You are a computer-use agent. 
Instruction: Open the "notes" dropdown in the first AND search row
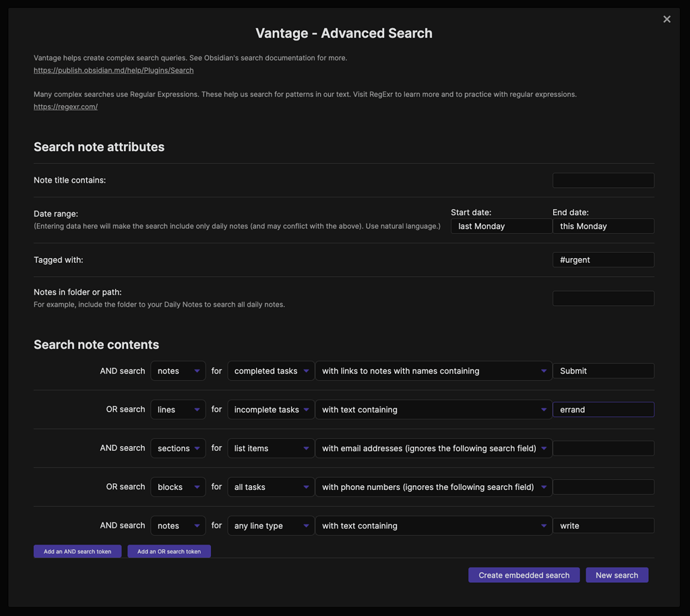(178, 371)
